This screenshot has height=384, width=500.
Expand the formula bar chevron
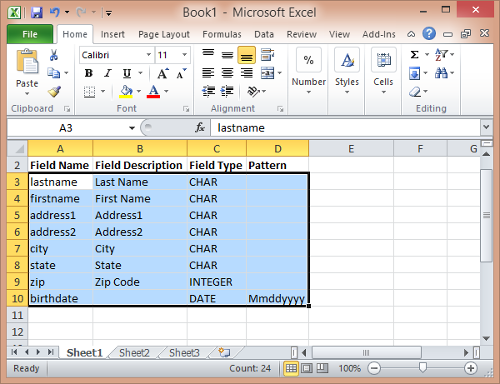coord(486,127)
